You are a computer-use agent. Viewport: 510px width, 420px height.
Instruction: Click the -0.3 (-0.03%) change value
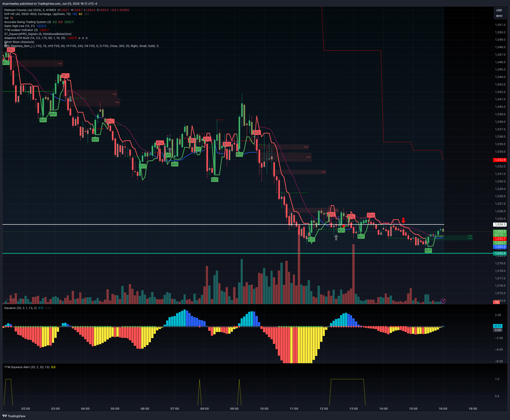click(120, 10)
